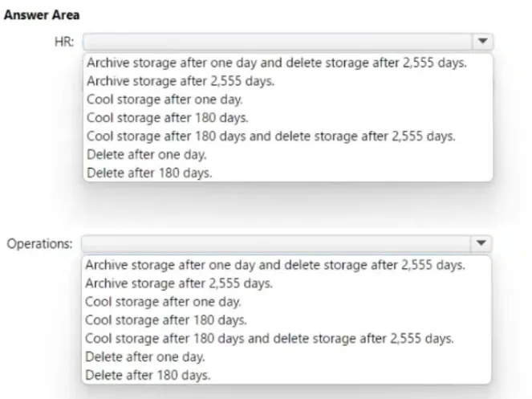Open the HR dropdown arrow
Viewport: 532px width, 399px height.
pyautogui.click(x=482, y=42)
